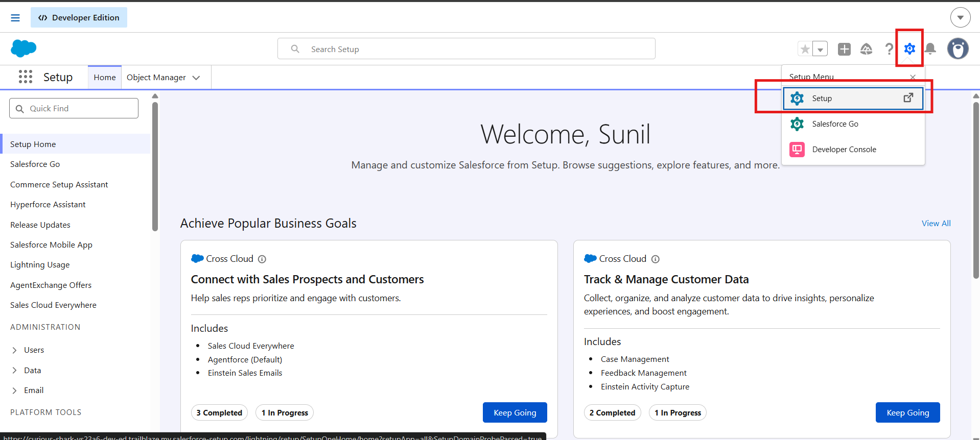Viewport: 980px width, 440px height.
Task: Open Hyperforce Assistant
Action: point(48,205)
